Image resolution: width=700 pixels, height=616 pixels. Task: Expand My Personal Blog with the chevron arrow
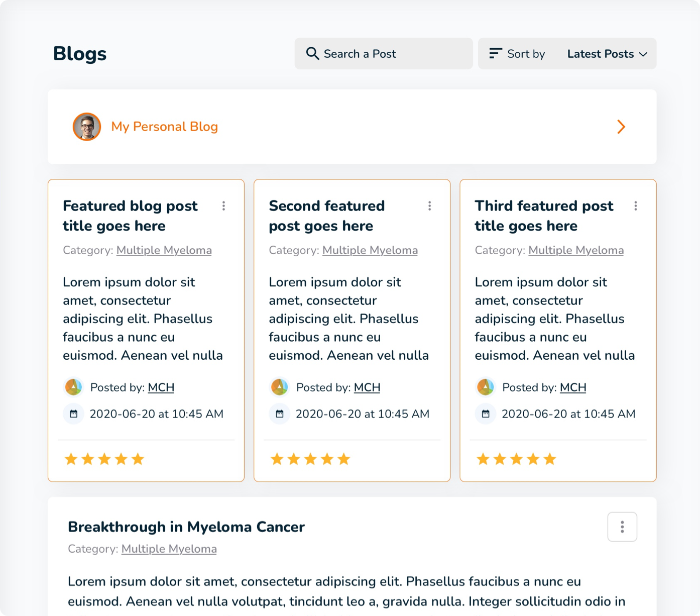click(x=621, y=127)
